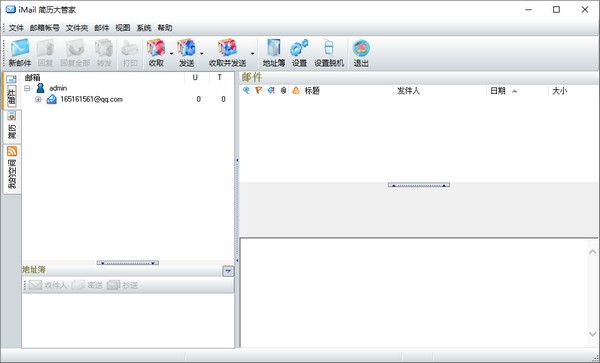
Task: Click the flag column header icon
Action: tap(259, 90)
